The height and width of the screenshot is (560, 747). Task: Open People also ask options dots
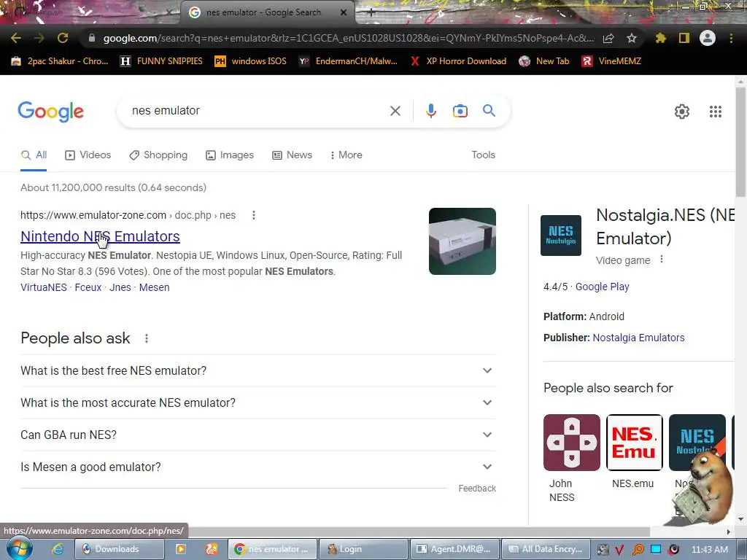[x=146, y=338]
